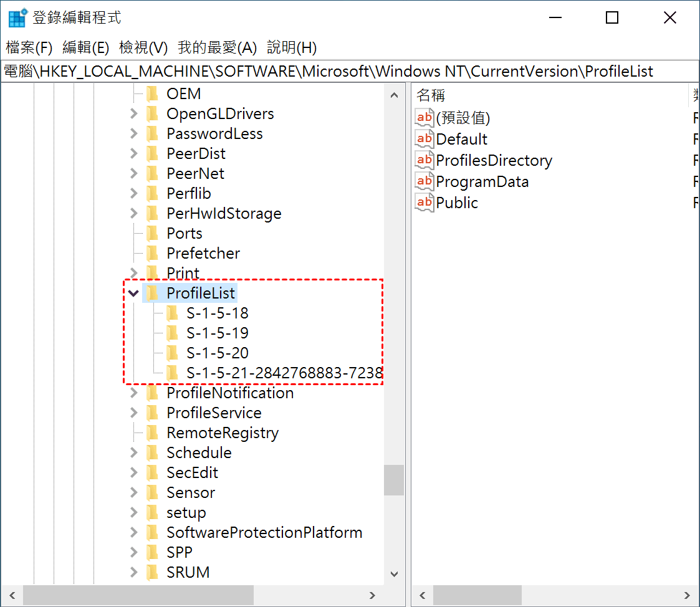
Task: Open the 檢視(V) menu
Action: (x=143, y=47)
